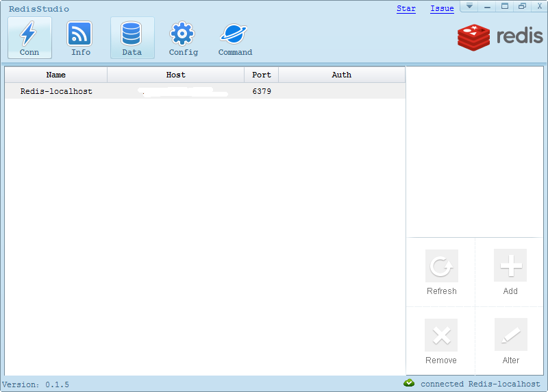The width and height of the screenshot is (548, 392).
Task: Follow the Star link
Action: (x=406, y=9)
